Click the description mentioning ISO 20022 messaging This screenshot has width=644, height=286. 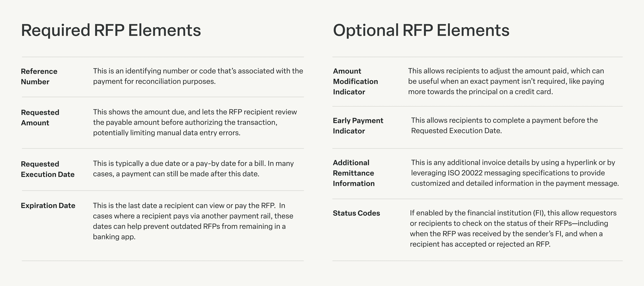(x=515, y=173)
